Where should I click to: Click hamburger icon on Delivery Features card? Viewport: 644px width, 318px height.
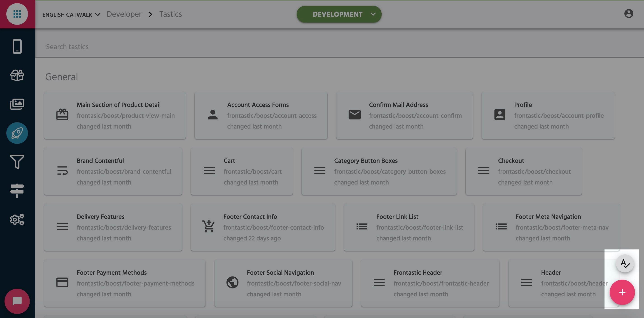62,226
